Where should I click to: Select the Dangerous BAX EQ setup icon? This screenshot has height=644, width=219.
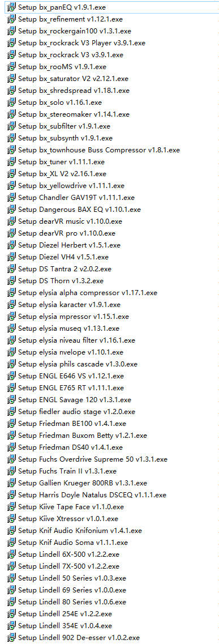point(11,210)
